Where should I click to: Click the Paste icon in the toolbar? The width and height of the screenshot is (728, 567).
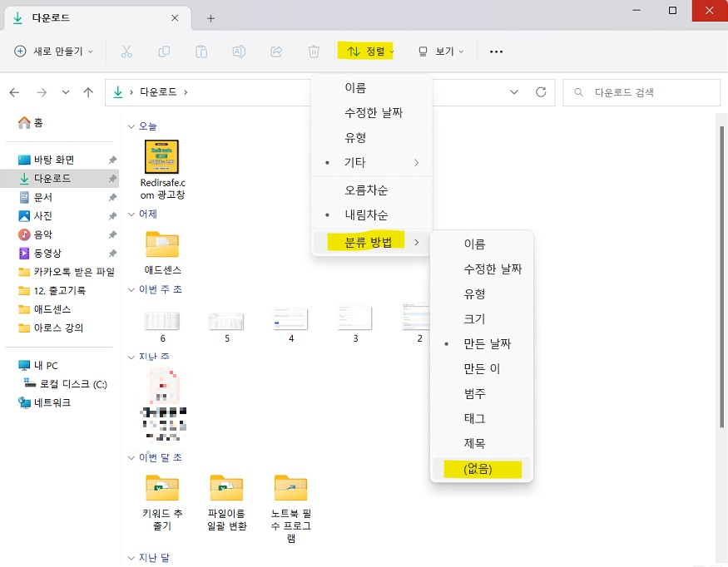point(201,51)
